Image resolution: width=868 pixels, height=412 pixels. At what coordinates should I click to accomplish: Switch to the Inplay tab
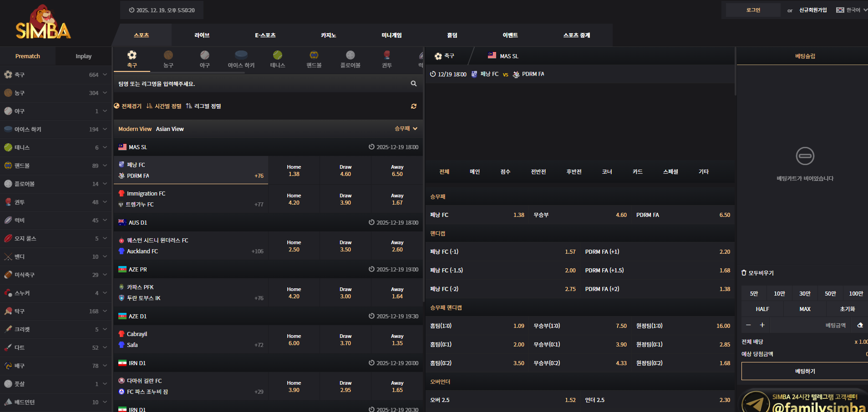(83, 56)
